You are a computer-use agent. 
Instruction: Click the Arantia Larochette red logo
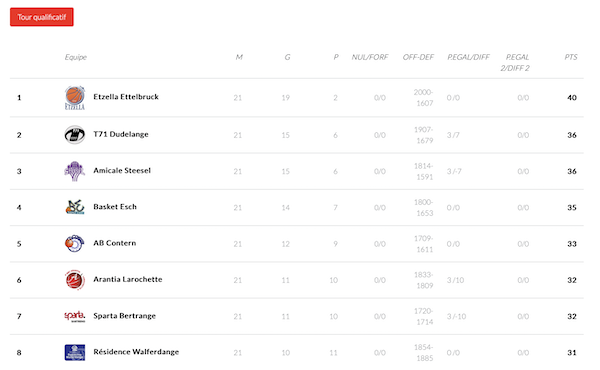[x=75, y=280]
